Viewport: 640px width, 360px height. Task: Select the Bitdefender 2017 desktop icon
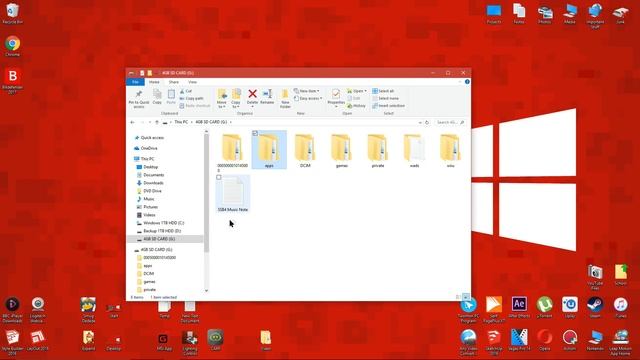coord(12,81)
